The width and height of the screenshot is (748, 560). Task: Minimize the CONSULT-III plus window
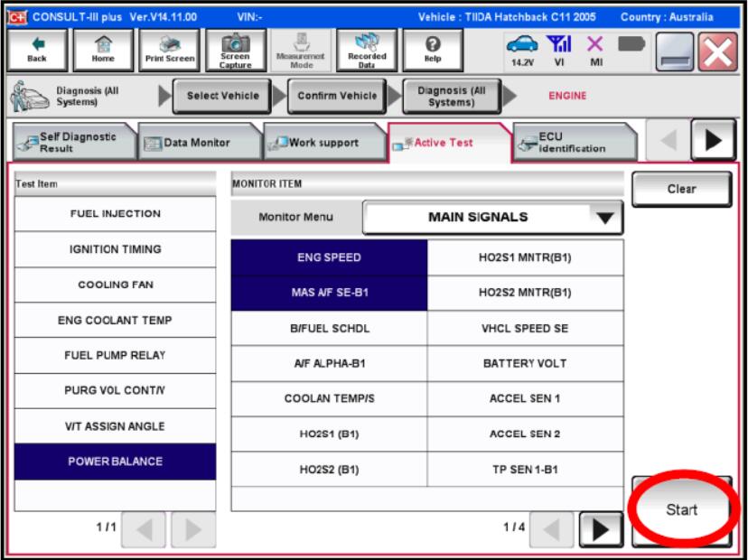click(675, 51)
